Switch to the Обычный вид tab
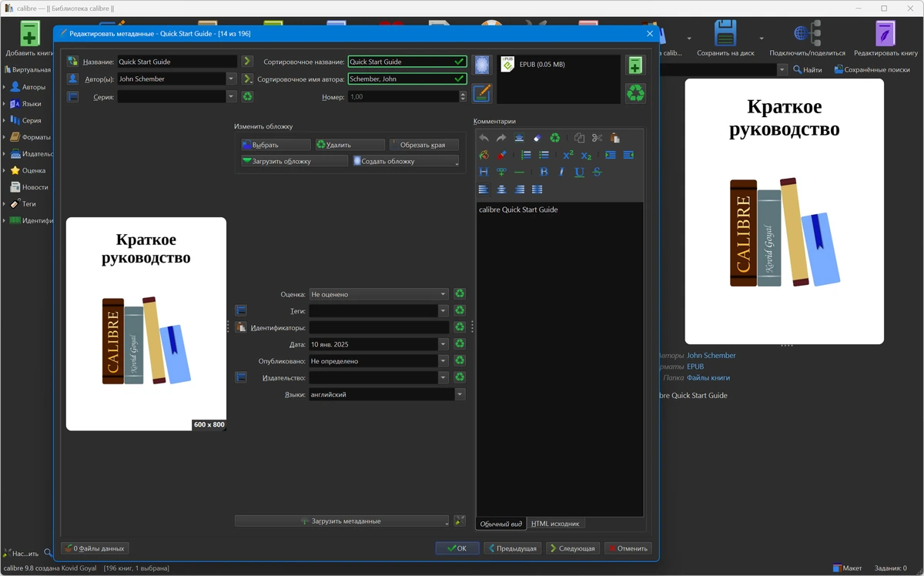Screen dimensions: 924x576 (x=501, y=524)
